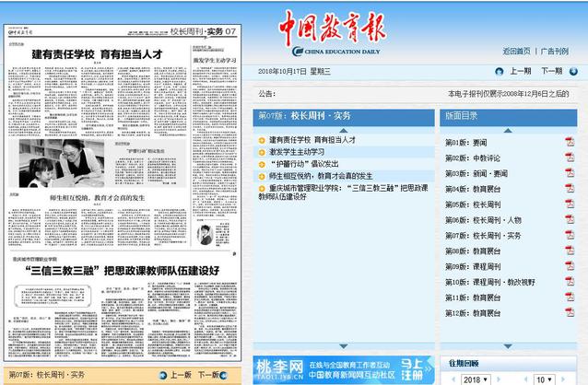This screenshot has height=385, width=588.
Task: Click the blue previous-issue arrow icon
Action: (500, 71)
